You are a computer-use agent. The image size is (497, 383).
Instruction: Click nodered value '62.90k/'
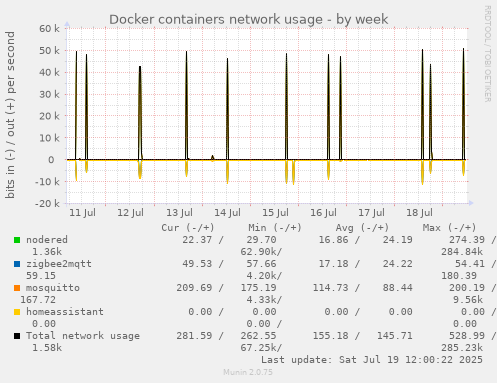261,252
